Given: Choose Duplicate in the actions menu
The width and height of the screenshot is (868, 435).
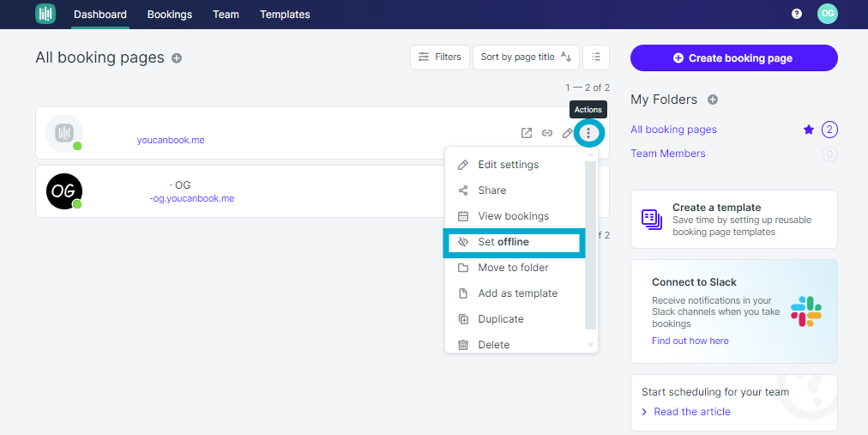Looking at the screenshot, I should pos(500,319).
